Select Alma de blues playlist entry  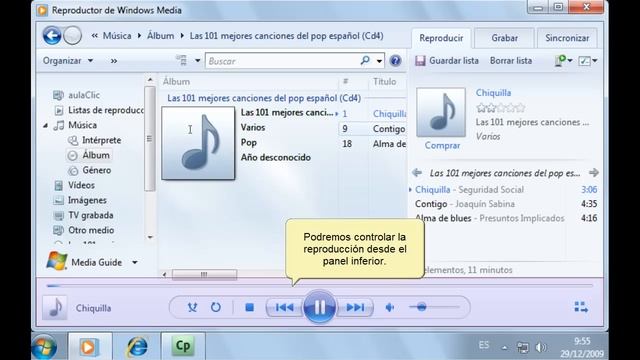point(506,218)
